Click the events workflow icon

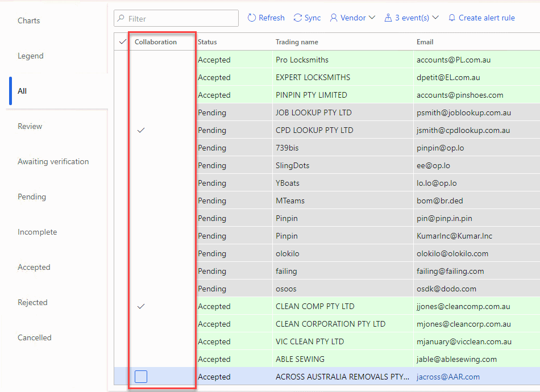388,18
